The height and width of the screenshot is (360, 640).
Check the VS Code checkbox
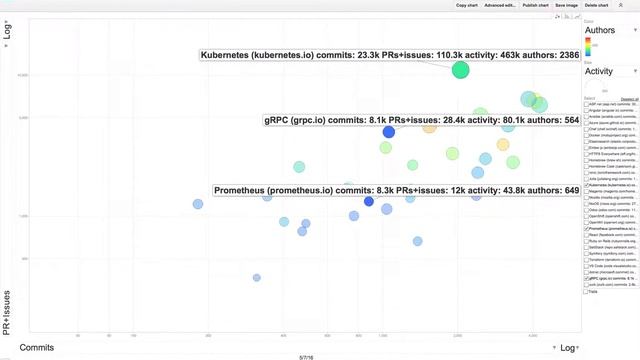(587, 266)
